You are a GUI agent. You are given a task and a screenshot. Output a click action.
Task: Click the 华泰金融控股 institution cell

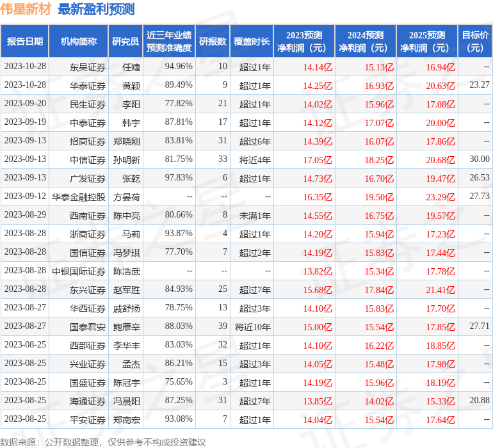[79, 197]
